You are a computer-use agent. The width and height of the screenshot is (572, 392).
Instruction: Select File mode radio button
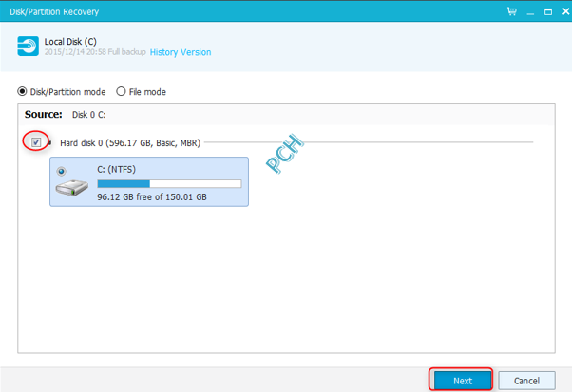121,91
